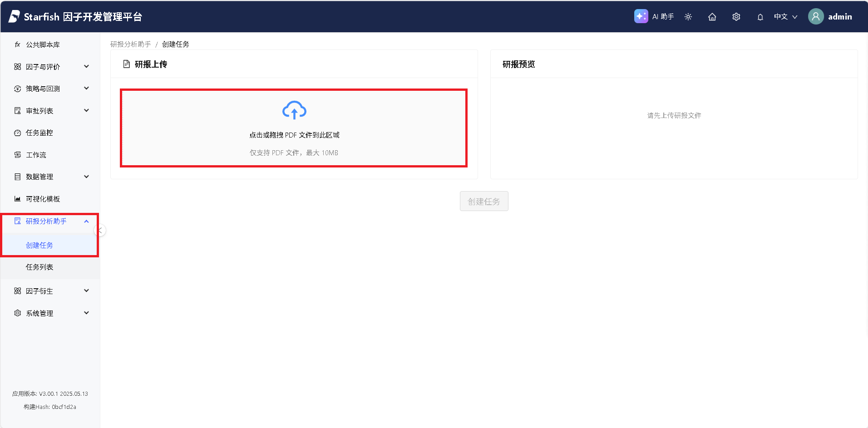868x428 pixels.
Task: Expand the 审批列表 chevron
Action: [x=86, y=111]
